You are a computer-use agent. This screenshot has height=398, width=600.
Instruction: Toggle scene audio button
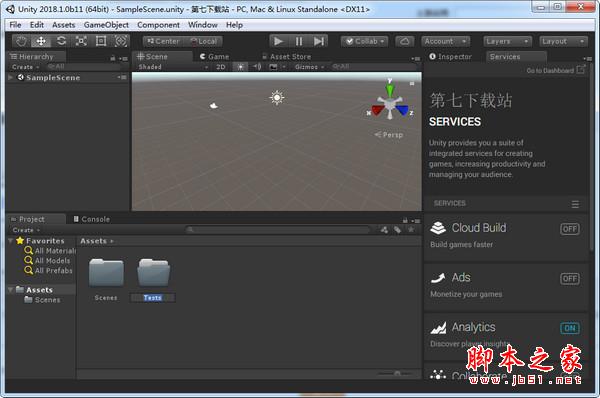pyautogui.click(x=257, y=67)
